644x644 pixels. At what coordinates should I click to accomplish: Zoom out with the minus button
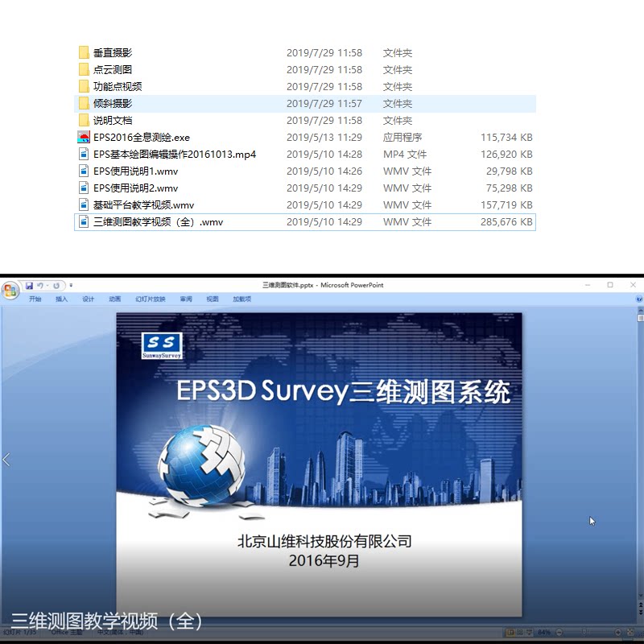pos(559,633)
